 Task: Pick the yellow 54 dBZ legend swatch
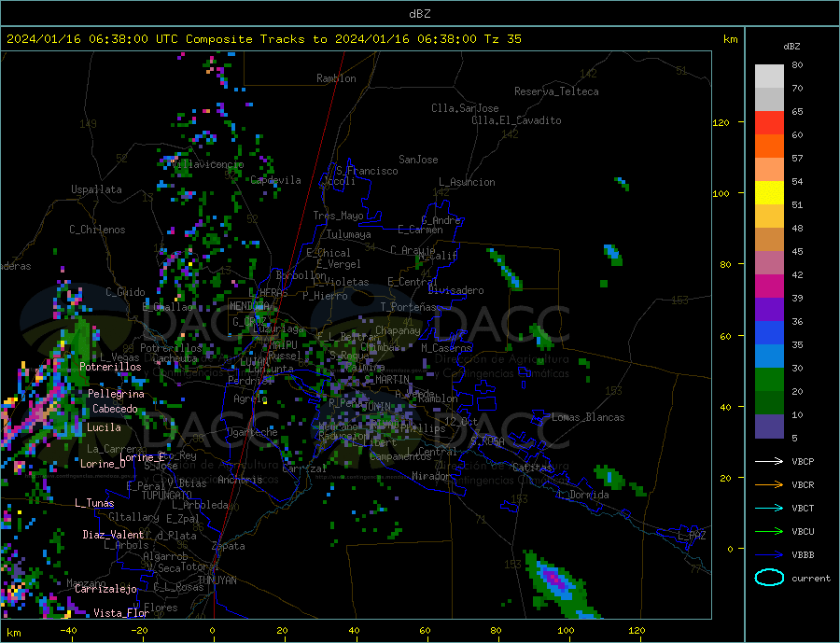point(769,193)
